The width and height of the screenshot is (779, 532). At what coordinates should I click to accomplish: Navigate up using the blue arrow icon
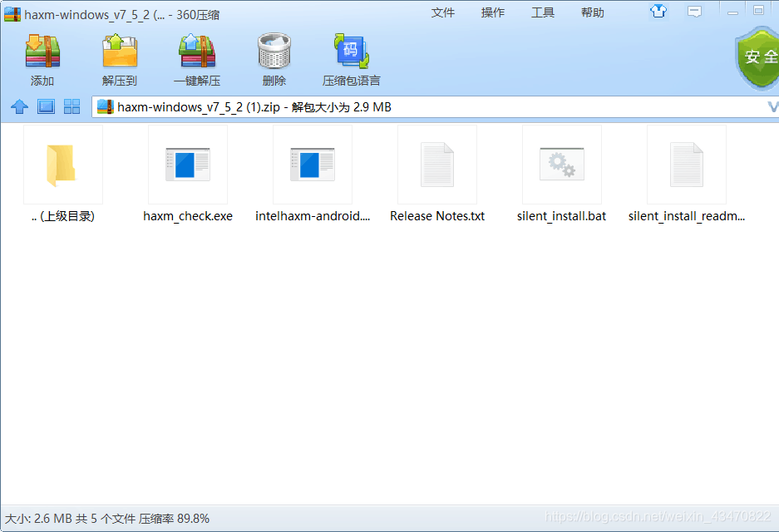coord(18,106)
